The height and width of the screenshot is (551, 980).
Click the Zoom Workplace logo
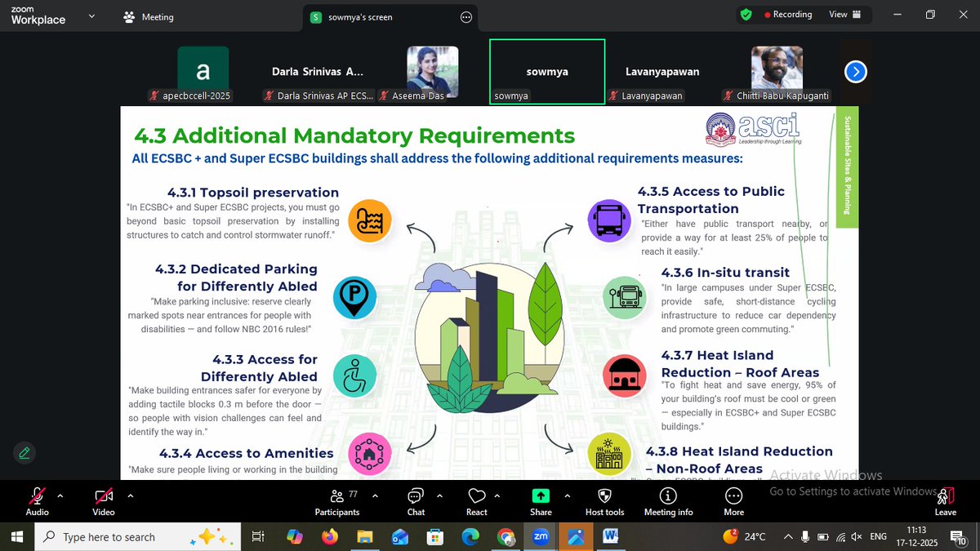tap(38, 16)
